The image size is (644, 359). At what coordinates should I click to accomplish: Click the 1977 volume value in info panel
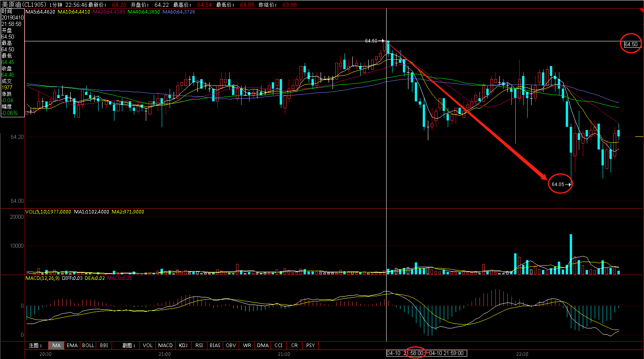pyautogui.click(x=7, y=87)
